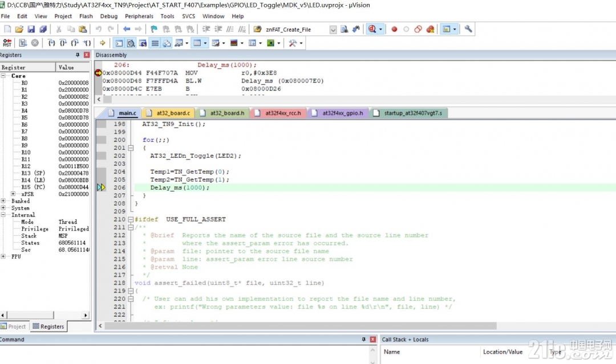
Task: Show the next statement yellow arrow icon
Action: [x=102, y=43]
